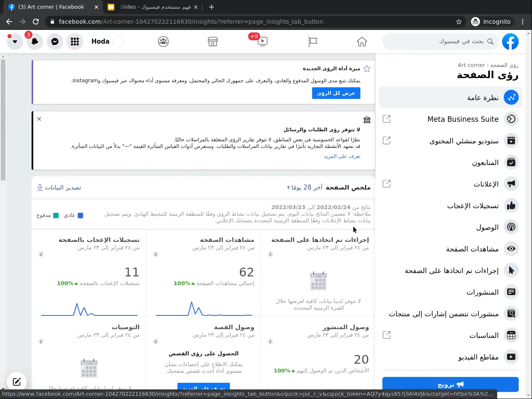Click the المناسبات external link icon
The height and width of the screenshot is (399, 532).
[x=387, y=335]
